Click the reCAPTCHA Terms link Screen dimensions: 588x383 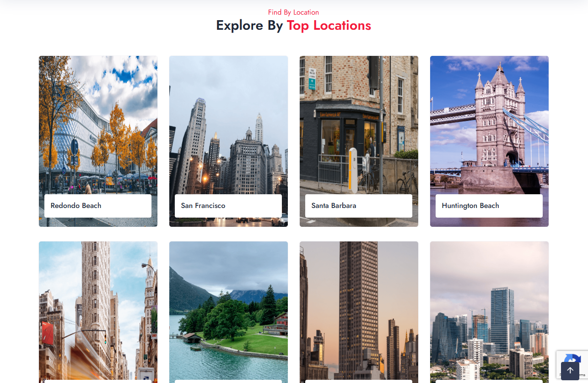581,375
